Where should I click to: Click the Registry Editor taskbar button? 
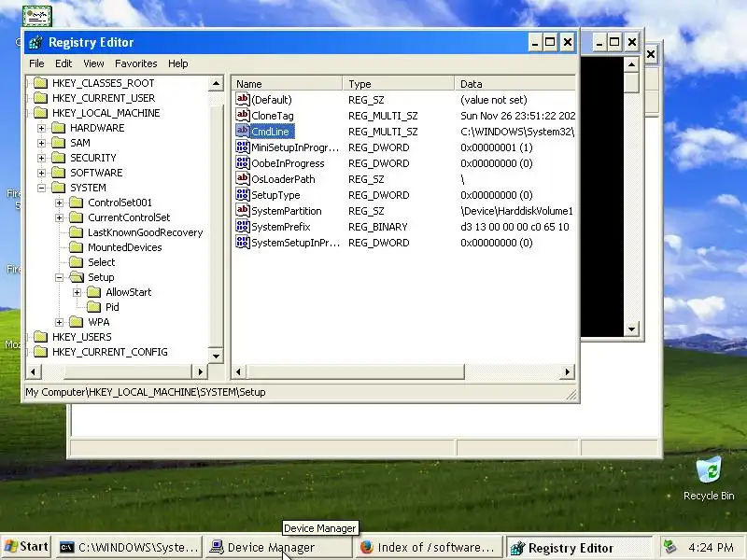(579, 548)
